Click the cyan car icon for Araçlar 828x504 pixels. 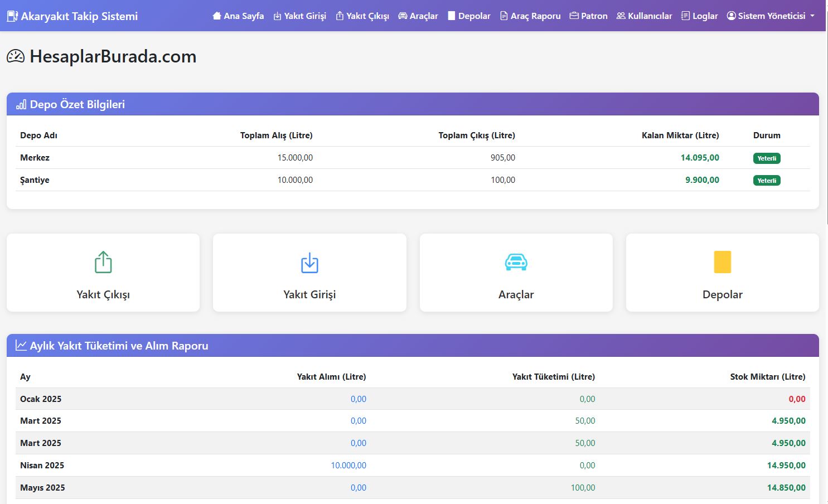(x=516, y=262)
